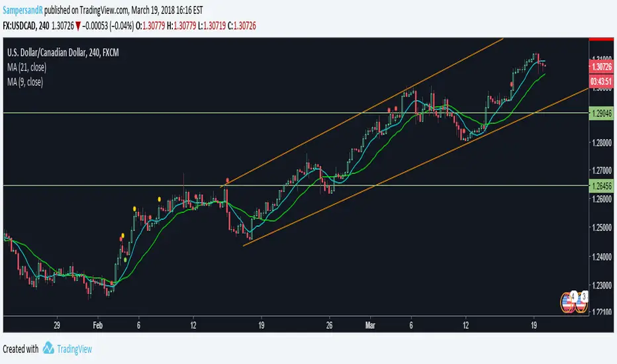Click the 1.28000 price axis value

point(602,142)
